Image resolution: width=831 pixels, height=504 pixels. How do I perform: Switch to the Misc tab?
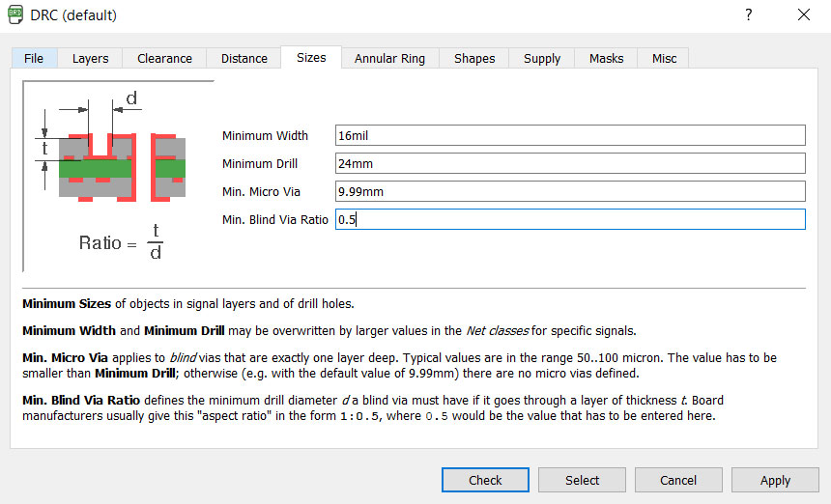click(x=664, y=58)
